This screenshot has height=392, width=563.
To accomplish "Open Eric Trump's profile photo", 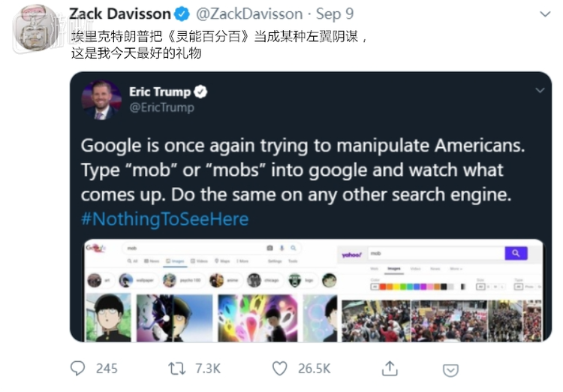I will click(x=101, y=100).
